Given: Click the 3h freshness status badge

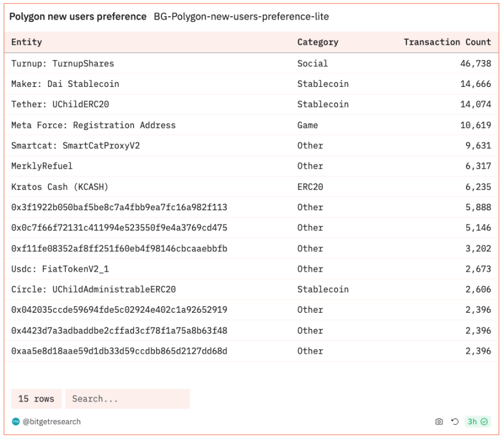Looking at the screenshot, I should point(478,422).
